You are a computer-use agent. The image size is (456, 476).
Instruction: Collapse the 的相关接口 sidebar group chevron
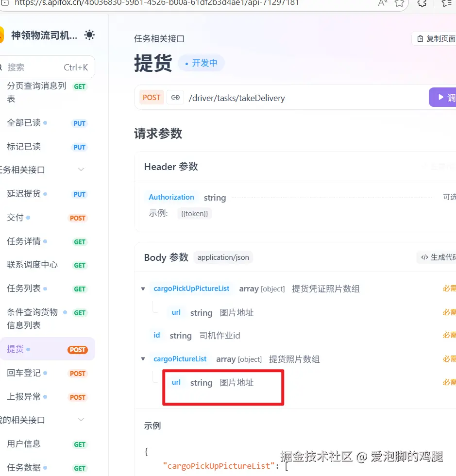81,420
